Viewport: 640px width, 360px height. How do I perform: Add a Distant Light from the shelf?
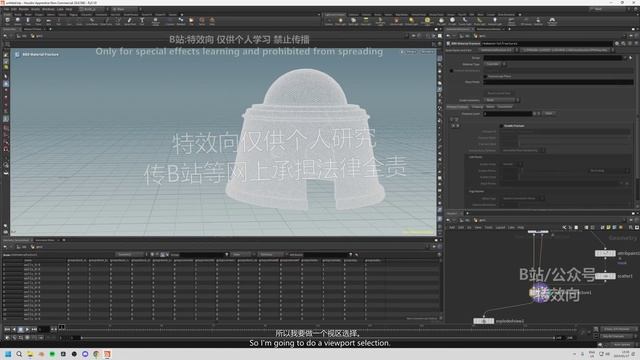pos(412,21)
